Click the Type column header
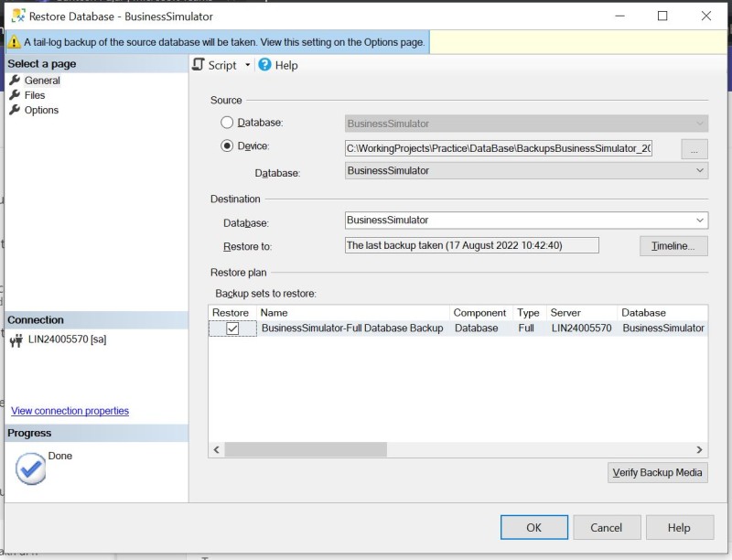Screen dimensions: 732x560 point(530,313)
